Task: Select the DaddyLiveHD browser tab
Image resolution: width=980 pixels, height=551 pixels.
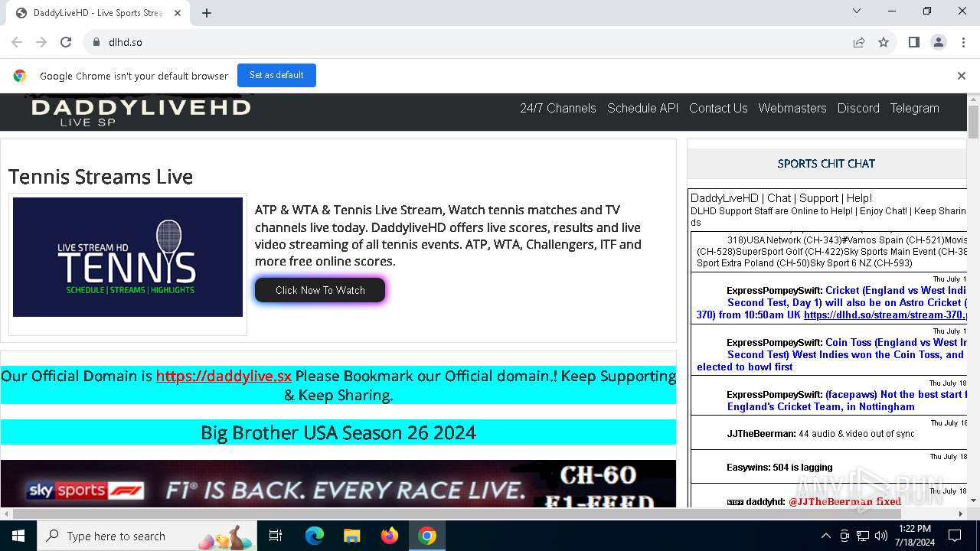Action: click(x=100, y=13)
